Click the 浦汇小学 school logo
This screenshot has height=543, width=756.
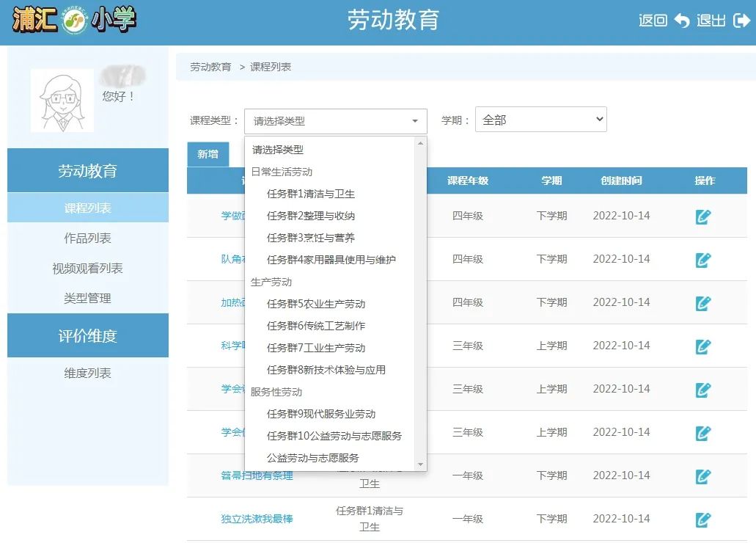tap(74, 21)
